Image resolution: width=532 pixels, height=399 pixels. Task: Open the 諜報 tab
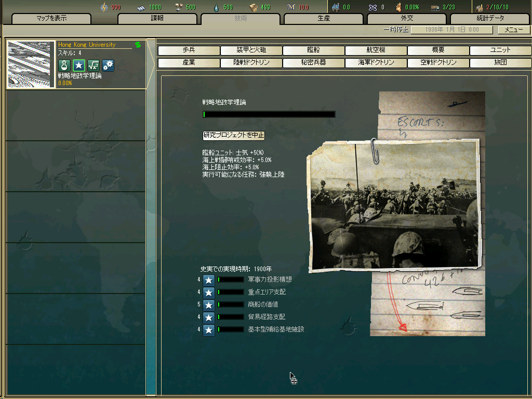[157, 19]
